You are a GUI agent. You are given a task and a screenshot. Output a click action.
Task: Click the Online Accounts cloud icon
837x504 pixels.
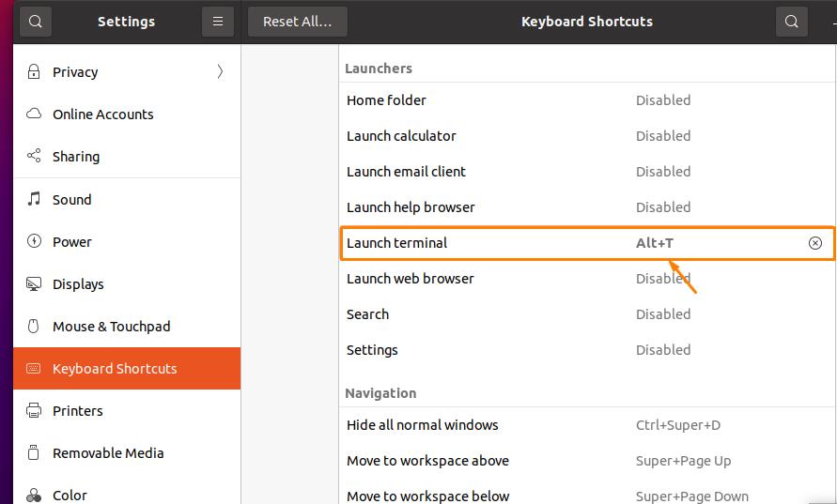click(35, 115)
